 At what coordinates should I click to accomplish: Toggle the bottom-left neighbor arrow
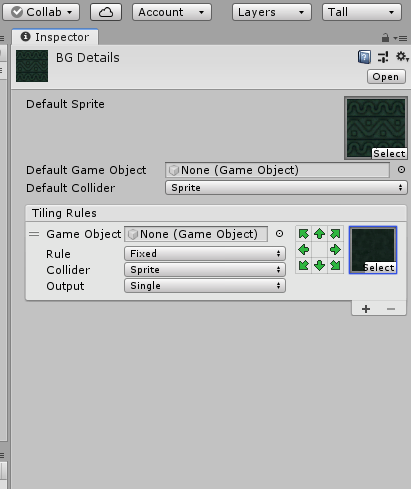click(x=304, y=265)
